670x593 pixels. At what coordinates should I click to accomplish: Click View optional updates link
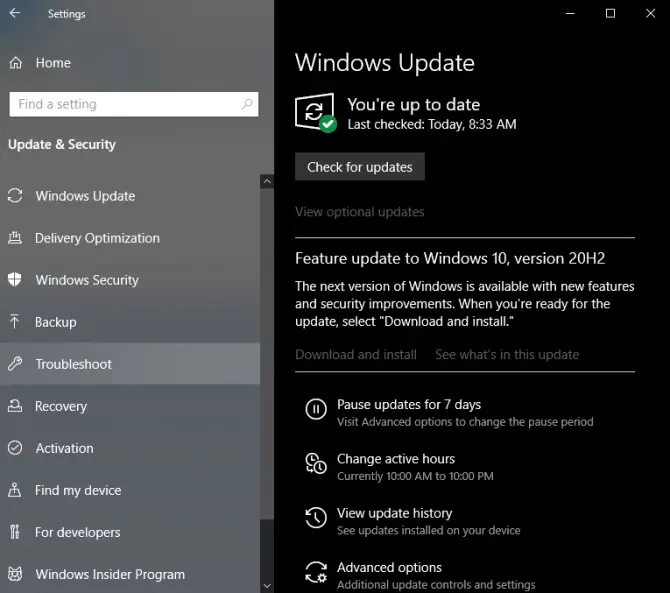[359, 211]
